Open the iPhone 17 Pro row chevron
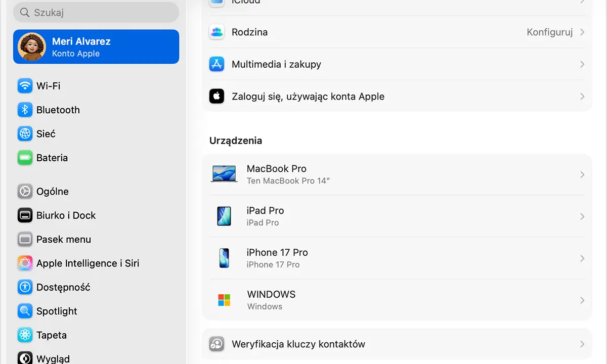Viewport: 607px width, 364px height. [x=582, y=258]
